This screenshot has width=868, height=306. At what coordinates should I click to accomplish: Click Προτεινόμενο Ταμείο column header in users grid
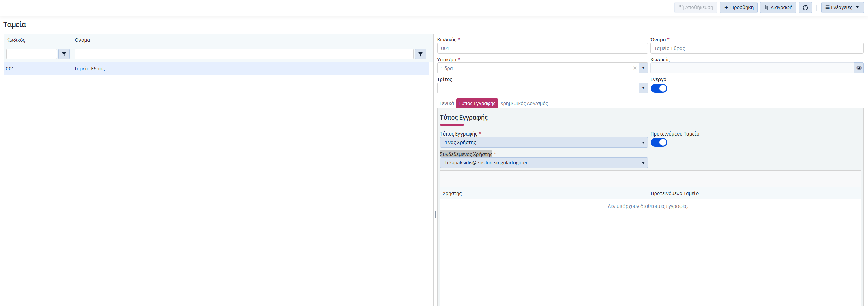[x=752, y=193]
